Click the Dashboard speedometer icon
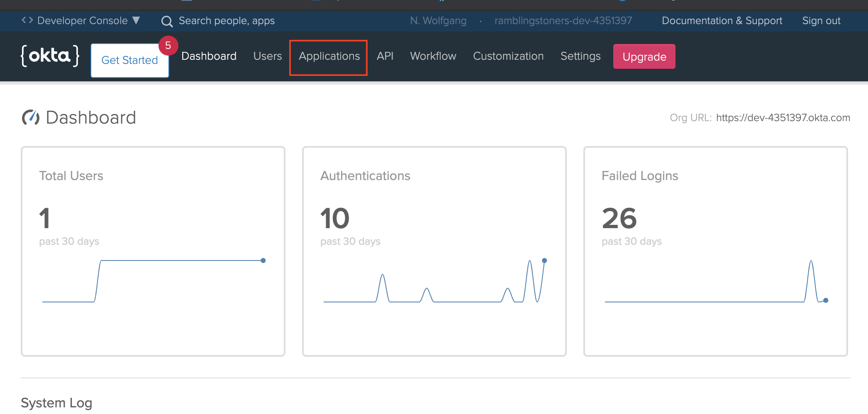This screenshot has height=414, width=868. 31,117
